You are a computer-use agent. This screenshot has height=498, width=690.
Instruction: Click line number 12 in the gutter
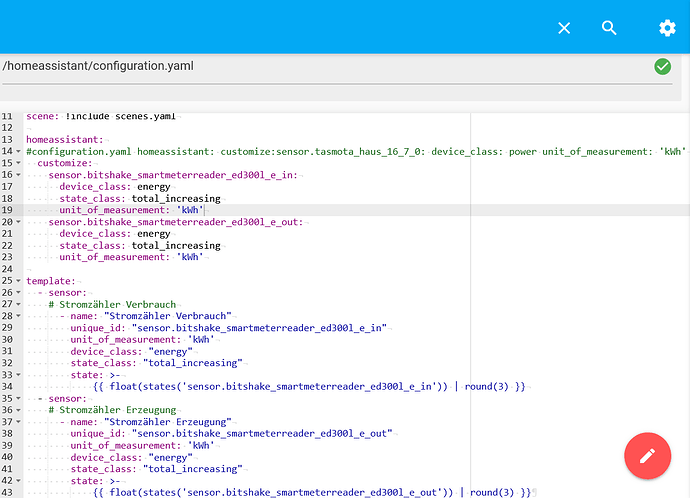click(7, 128)
